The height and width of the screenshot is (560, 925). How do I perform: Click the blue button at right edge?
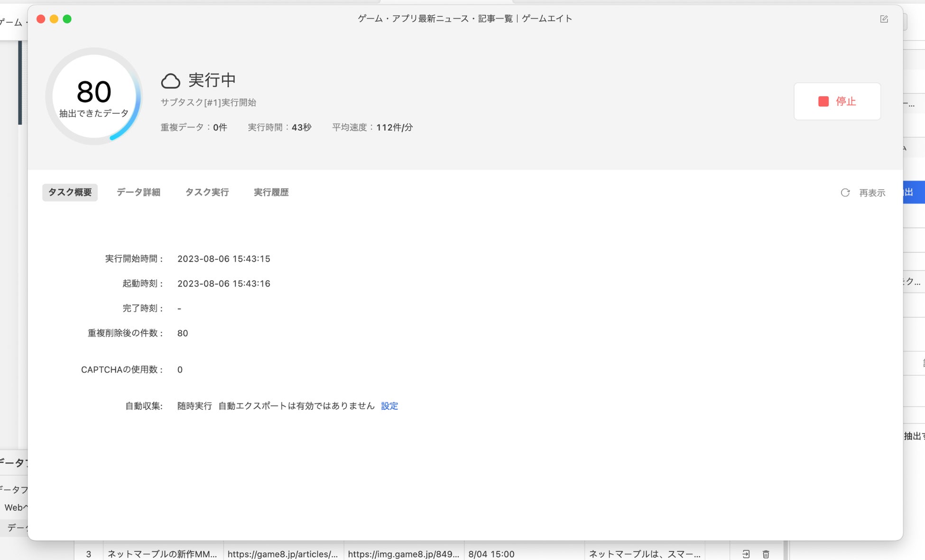[914, 192]
